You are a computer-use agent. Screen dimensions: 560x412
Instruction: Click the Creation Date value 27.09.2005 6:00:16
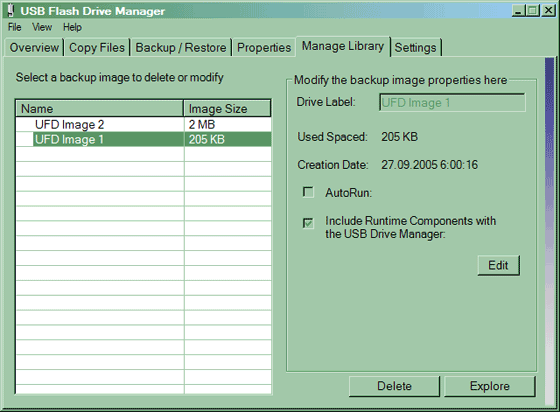429,165
